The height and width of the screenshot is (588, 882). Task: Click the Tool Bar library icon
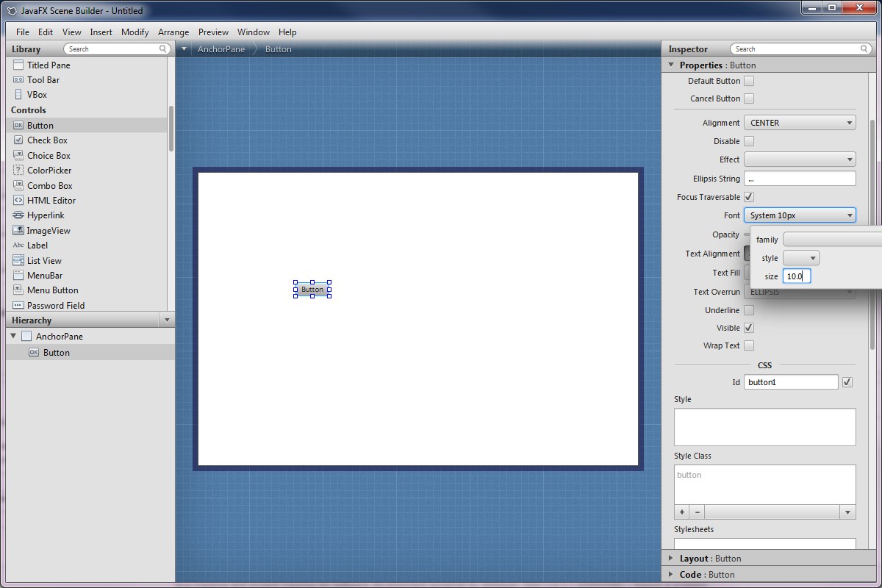[x=18, y=80]
